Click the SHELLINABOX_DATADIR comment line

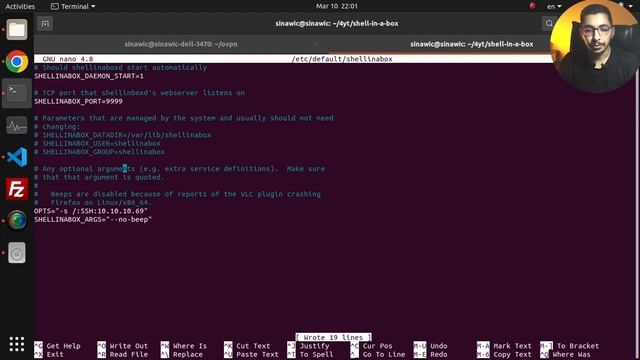[x=123, y=135]
